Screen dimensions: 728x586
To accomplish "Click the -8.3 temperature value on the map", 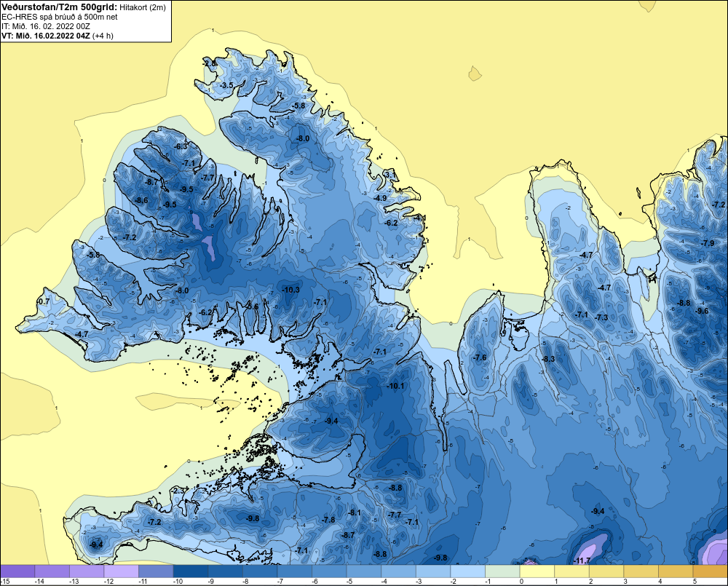I will [548, 359].
